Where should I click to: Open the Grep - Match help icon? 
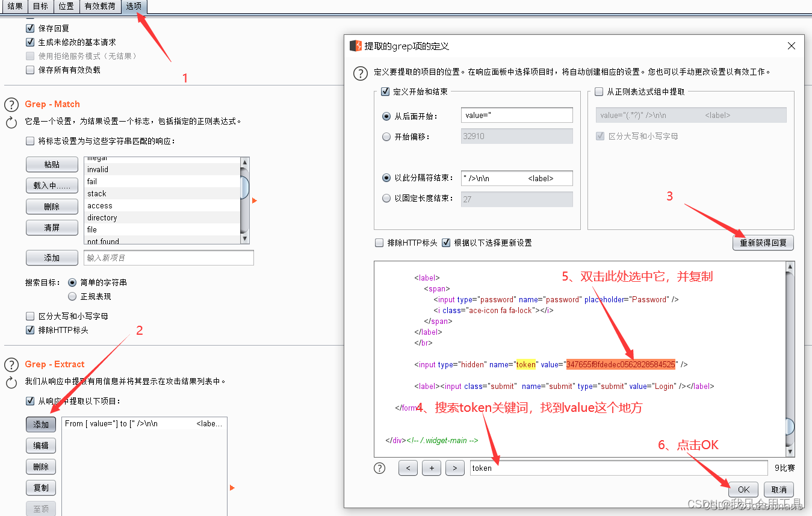pos(11,105)
